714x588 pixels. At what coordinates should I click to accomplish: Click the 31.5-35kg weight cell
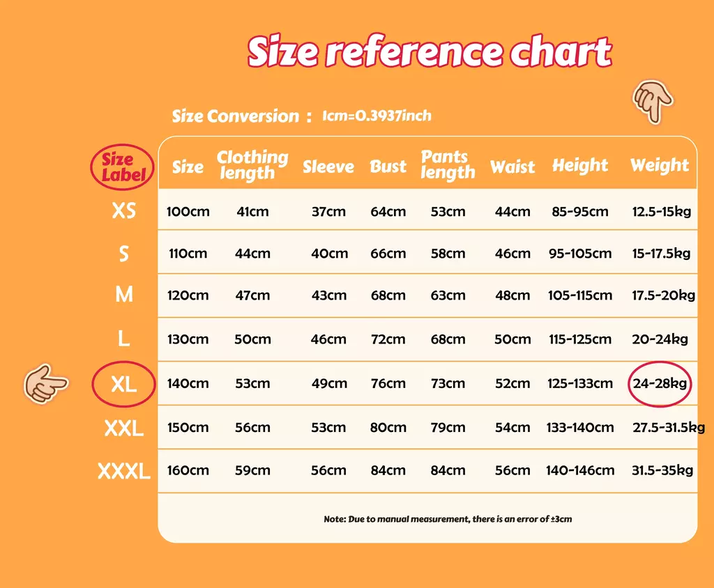coord(662,470)
